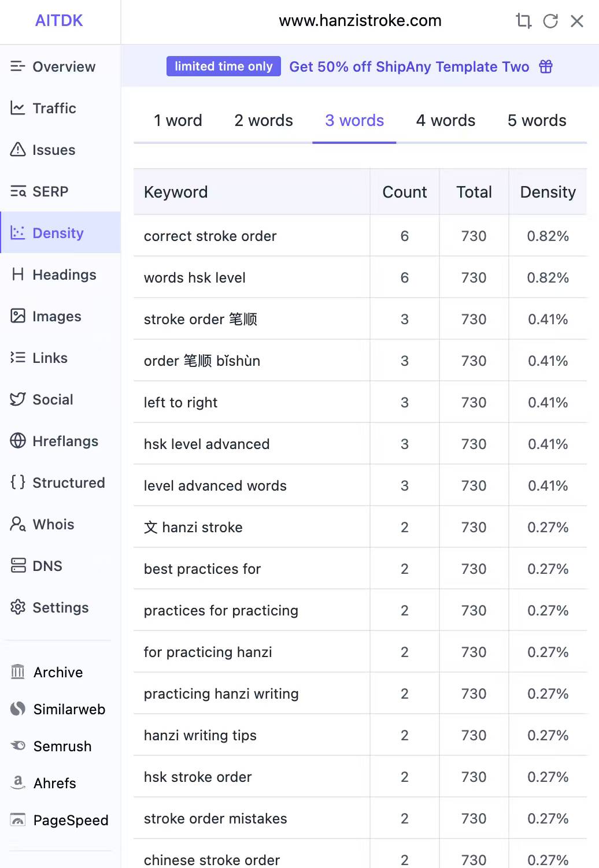Viewport: 599px width, 868px height.
Task: Click the AITDK logo link
Action: (59, 21)
